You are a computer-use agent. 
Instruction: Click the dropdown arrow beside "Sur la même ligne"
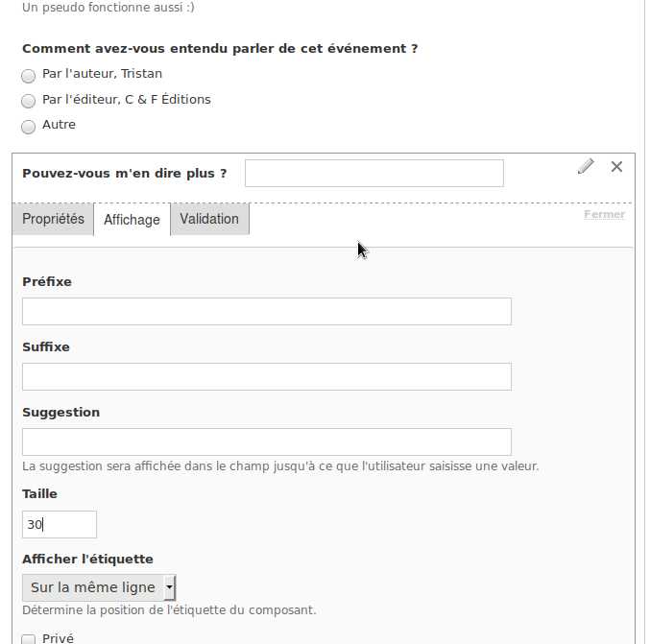click(169, 587)
